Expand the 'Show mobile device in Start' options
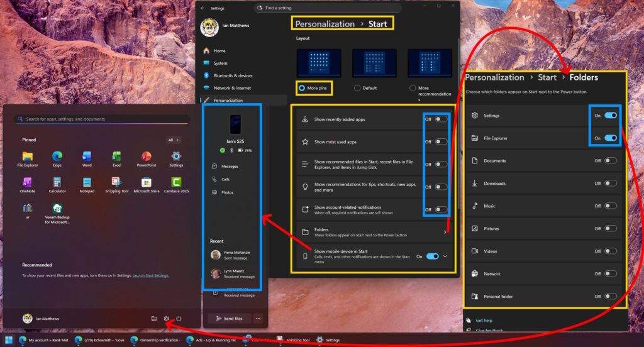 445,256
